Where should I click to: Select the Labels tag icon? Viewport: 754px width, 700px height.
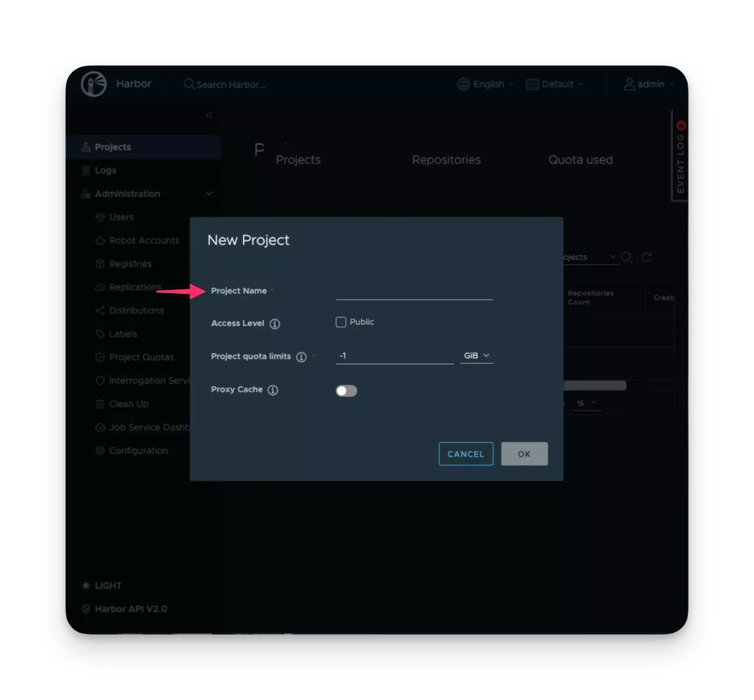pyautogui.click(x=100, y=333)
